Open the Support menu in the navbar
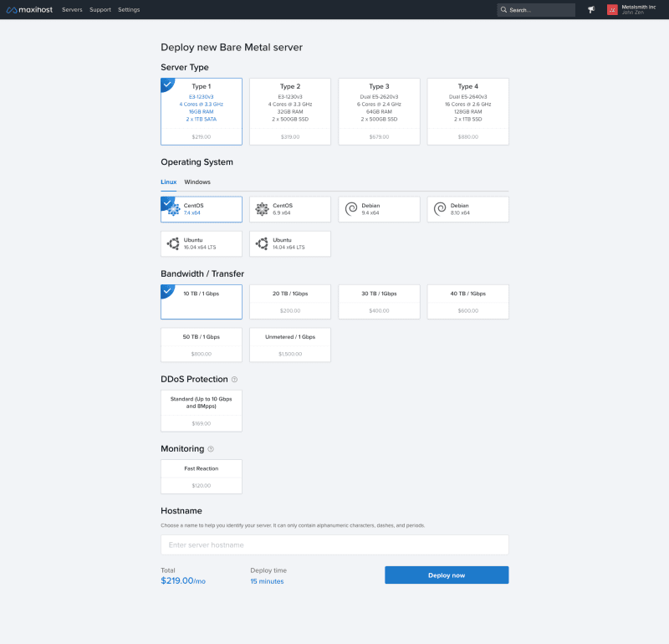 point(100,9)
